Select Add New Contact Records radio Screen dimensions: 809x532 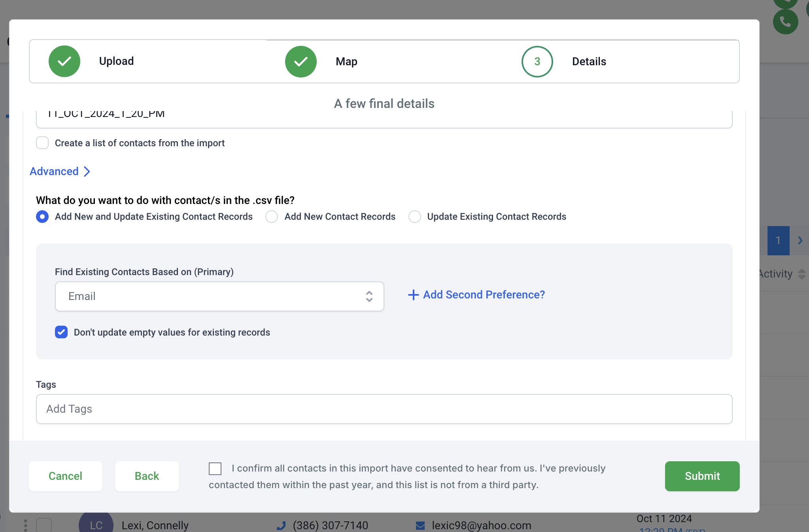272,217
